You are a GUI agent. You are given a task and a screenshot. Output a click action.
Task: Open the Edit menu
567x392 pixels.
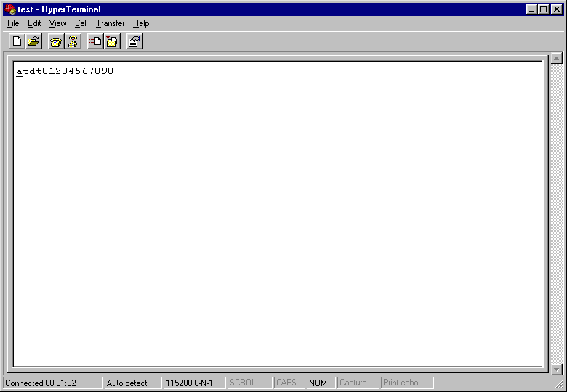click(x=34, y=23)
